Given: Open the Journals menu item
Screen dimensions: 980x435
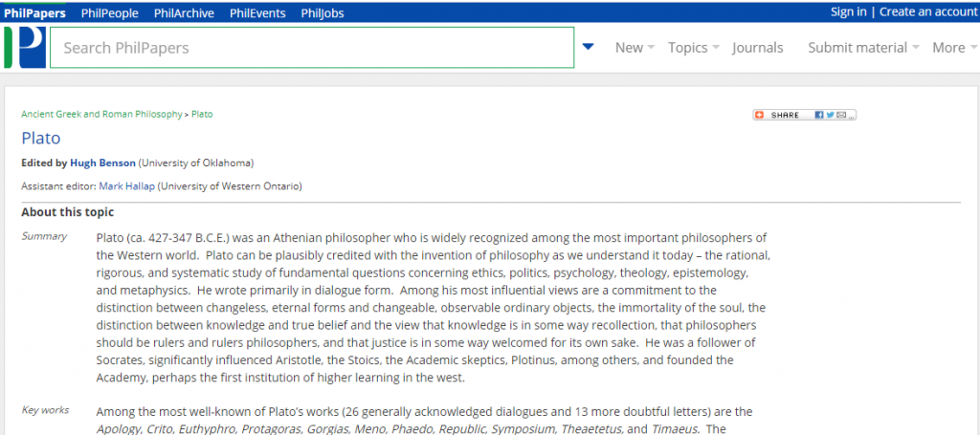Looking at the screenshot, I should [757, 48].
